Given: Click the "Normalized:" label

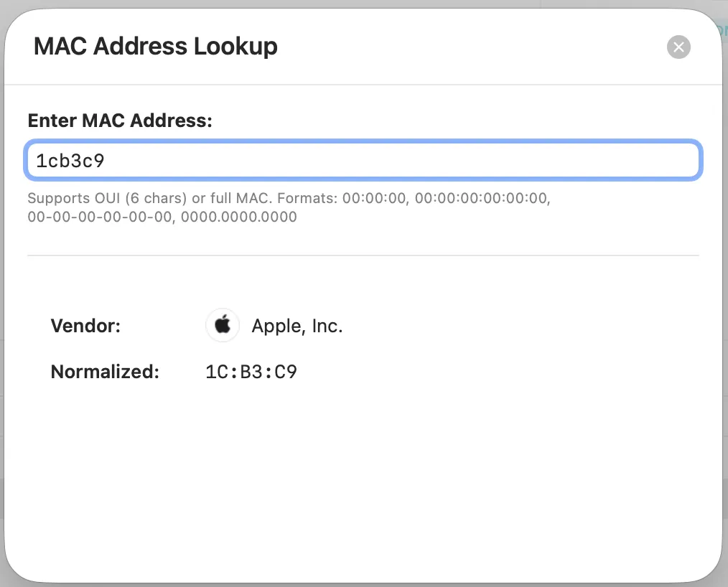Looking at the screenshot, I should pos(105,372).
